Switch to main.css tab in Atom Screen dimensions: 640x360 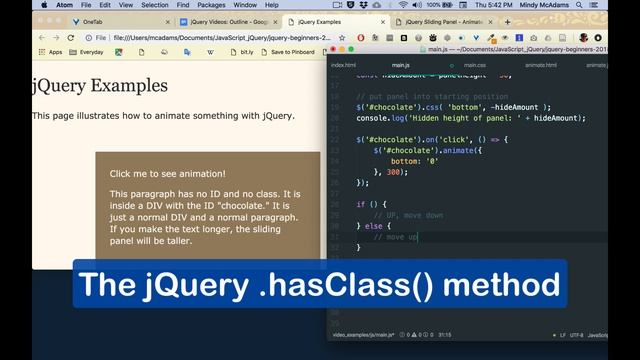click(x=475, y=65)
